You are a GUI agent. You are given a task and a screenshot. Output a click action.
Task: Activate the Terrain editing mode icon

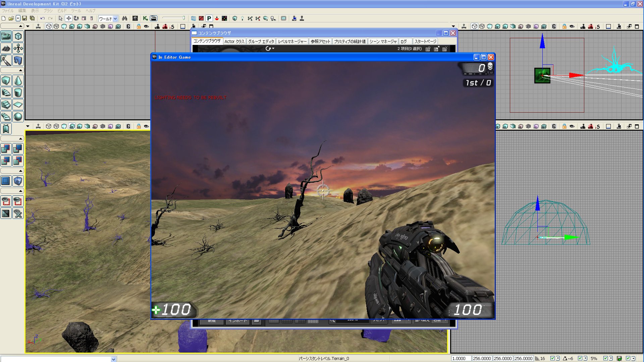click(6, 48)
